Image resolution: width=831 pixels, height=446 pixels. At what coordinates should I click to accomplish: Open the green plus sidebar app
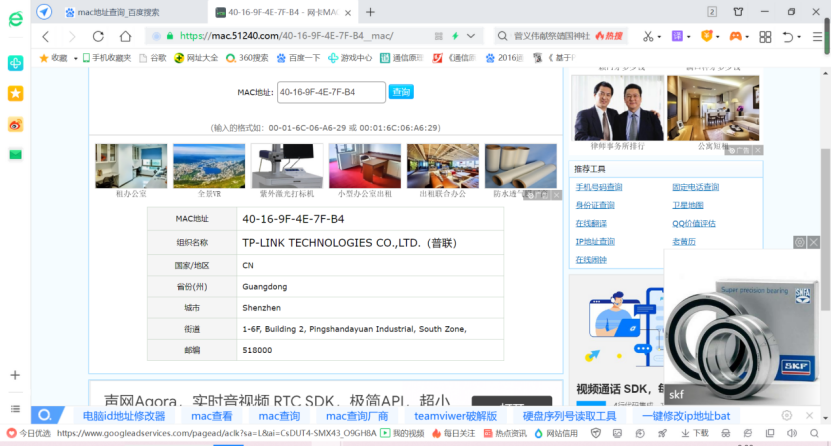[15, 63]
